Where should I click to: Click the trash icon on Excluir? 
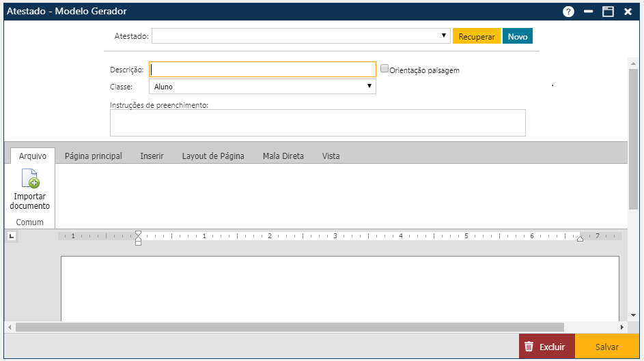coord(529,347)
